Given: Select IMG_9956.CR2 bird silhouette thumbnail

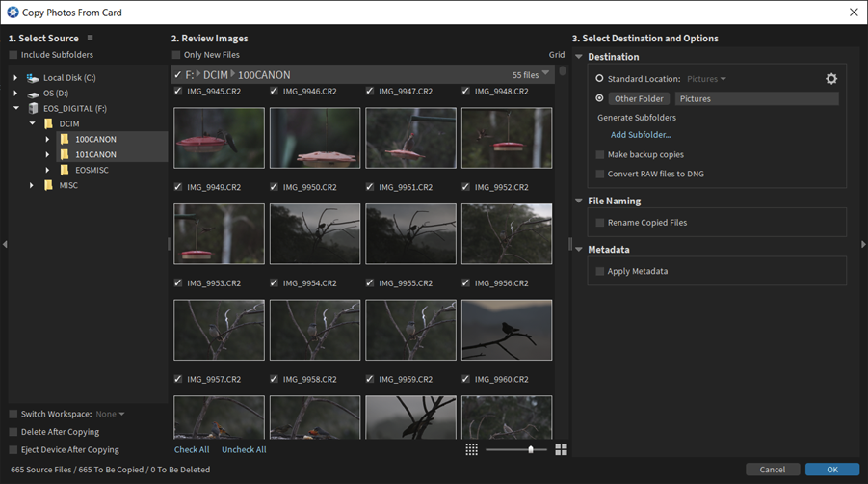Looking at the screenshot, I should coord(507,330).
